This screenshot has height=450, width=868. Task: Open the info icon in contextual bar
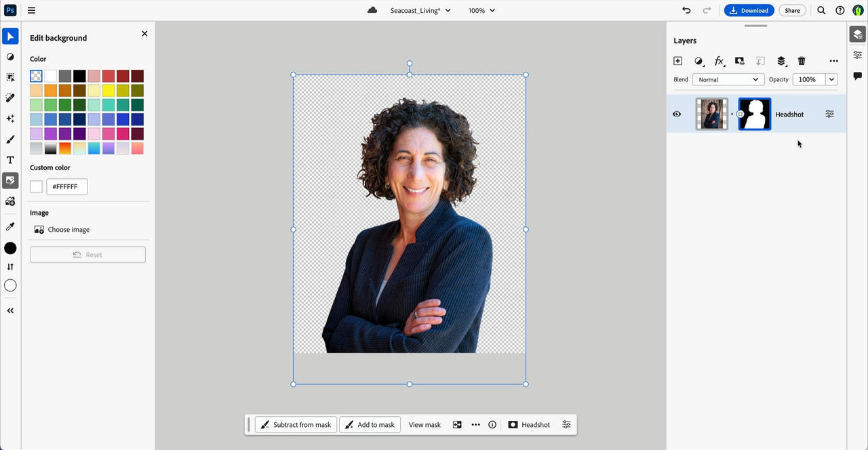492,425
